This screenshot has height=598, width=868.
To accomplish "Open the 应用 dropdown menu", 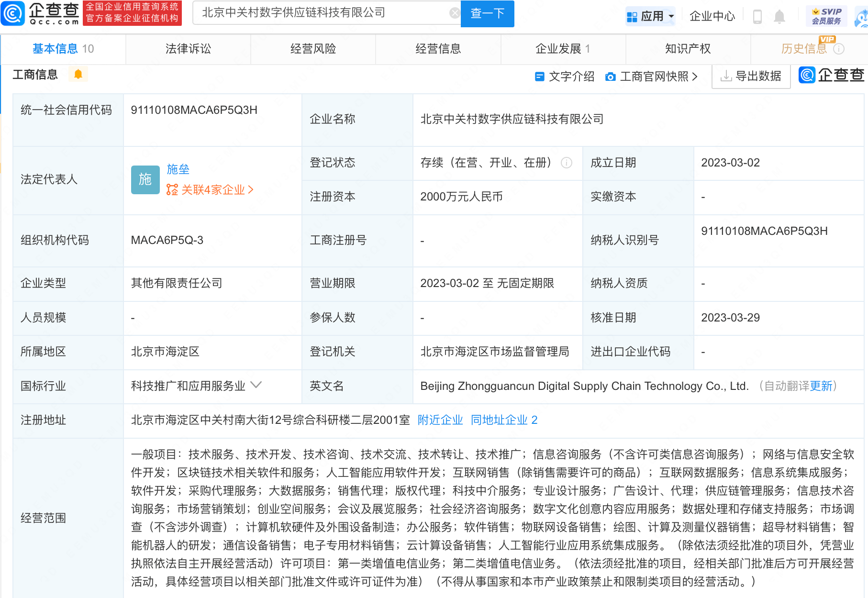I will tap(650, 17).
